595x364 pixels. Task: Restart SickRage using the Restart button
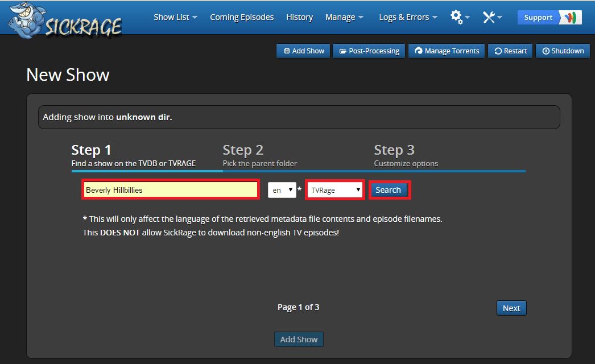510,51
